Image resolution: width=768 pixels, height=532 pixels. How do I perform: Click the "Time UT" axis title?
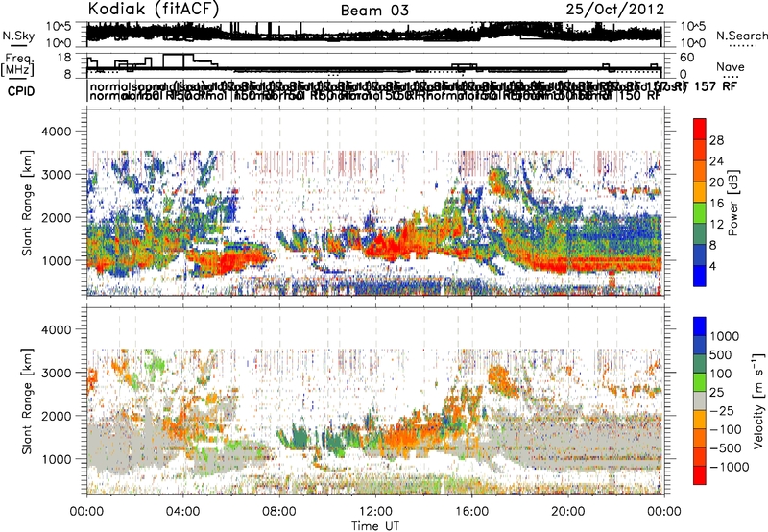click(x=375, y=526)
